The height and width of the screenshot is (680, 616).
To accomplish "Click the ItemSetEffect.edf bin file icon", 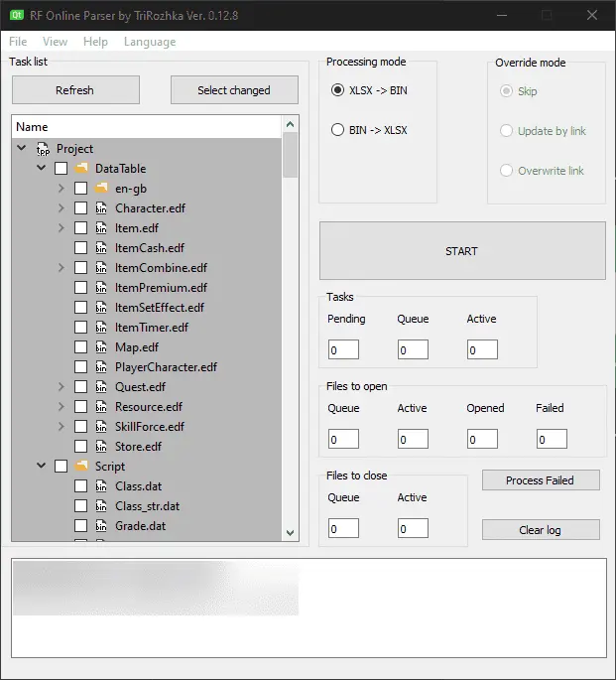I will pyautogui.click(x=101, y=308).
